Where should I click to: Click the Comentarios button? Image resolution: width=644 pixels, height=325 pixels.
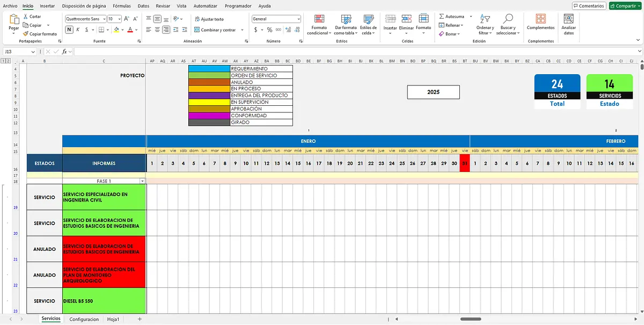point(589,6)
